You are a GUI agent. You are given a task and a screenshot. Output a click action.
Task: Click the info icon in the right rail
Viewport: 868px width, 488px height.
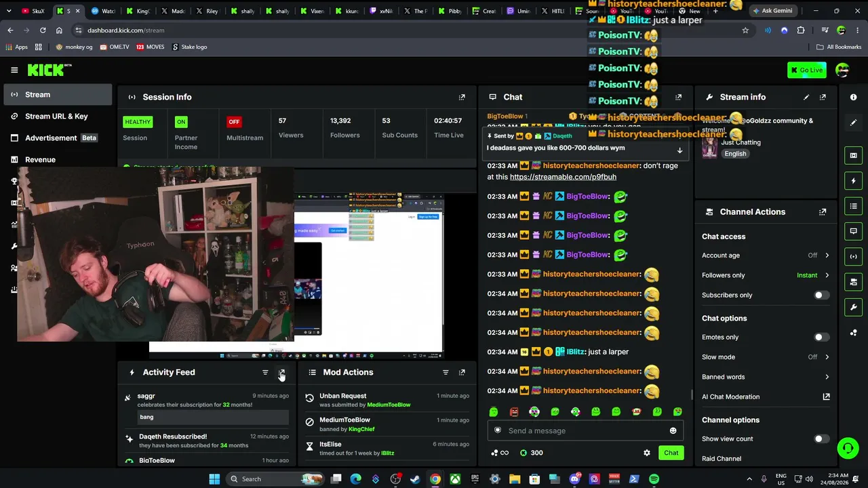coord(853,97)
